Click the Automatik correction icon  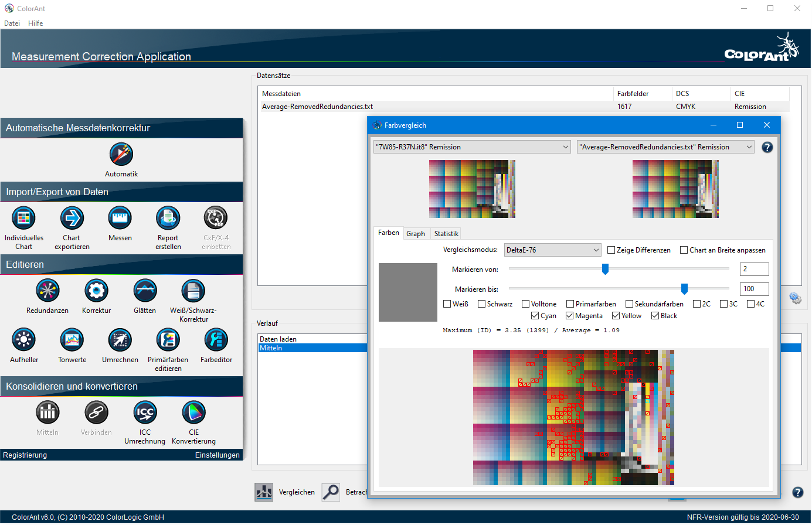point(121,155)
